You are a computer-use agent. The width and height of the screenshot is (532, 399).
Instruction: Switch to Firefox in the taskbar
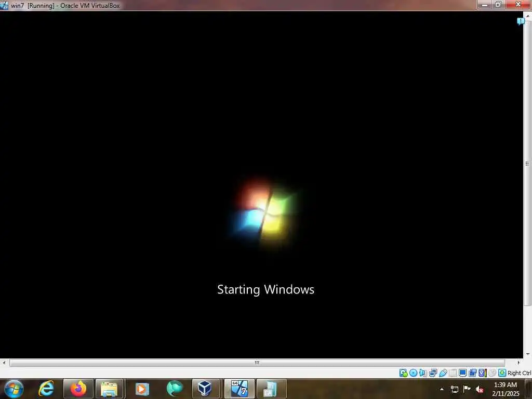coord(78,389)
